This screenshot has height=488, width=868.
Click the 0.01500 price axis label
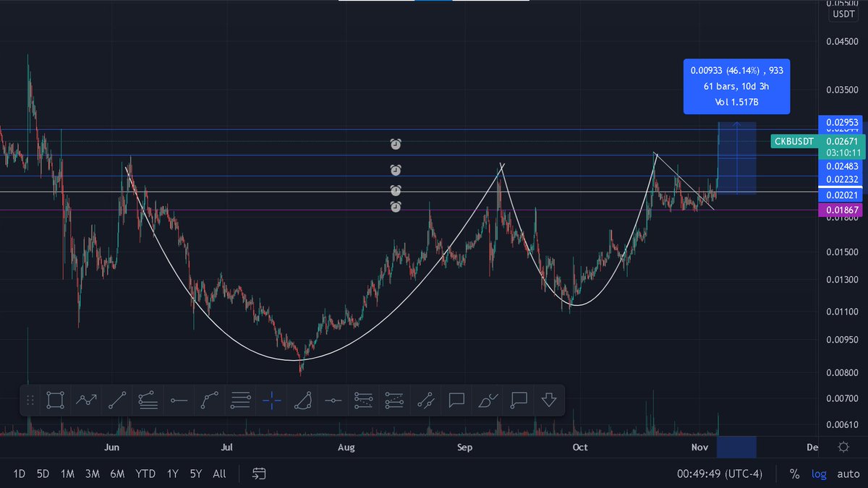(842, 252)
